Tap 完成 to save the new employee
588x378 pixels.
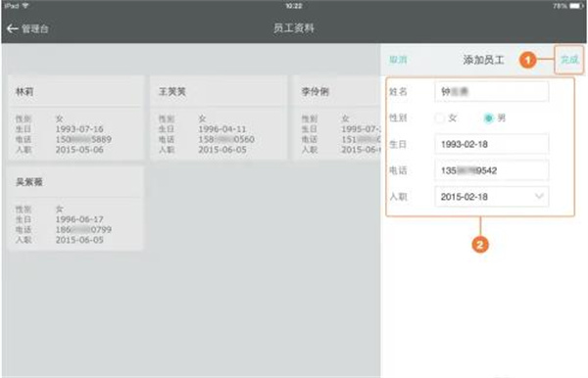click(568, 60)
